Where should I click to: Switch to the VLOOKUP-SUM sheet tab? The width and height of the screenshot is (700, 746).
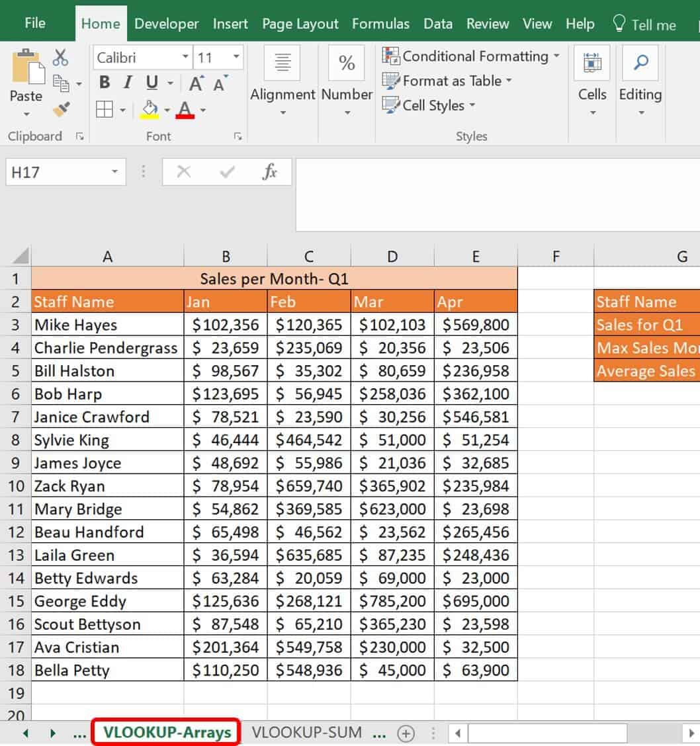[306, 732]
